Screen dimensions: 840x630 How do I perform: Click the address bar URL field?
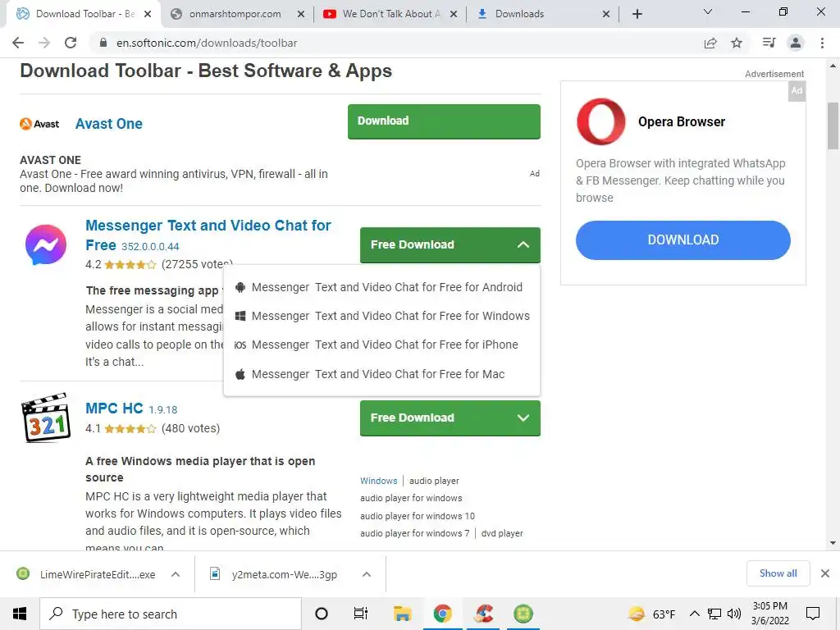pos(396,43)
